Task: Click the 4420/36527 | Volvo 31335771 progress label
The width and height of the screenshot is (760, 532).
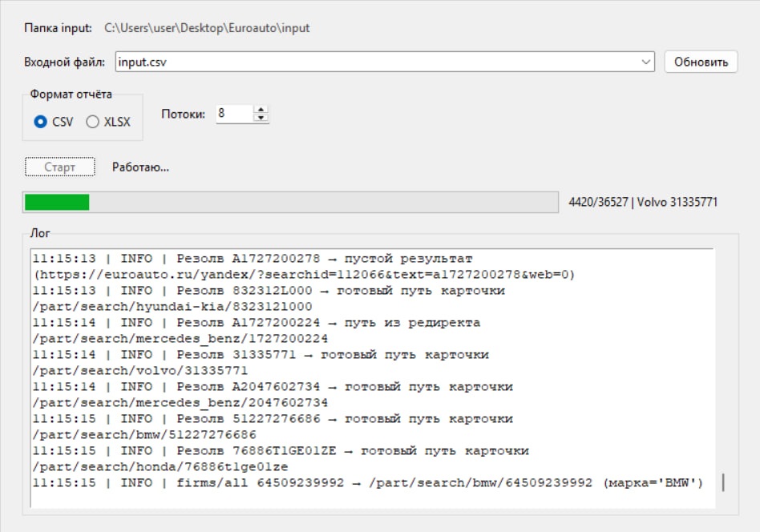Action: coord(643,202)
